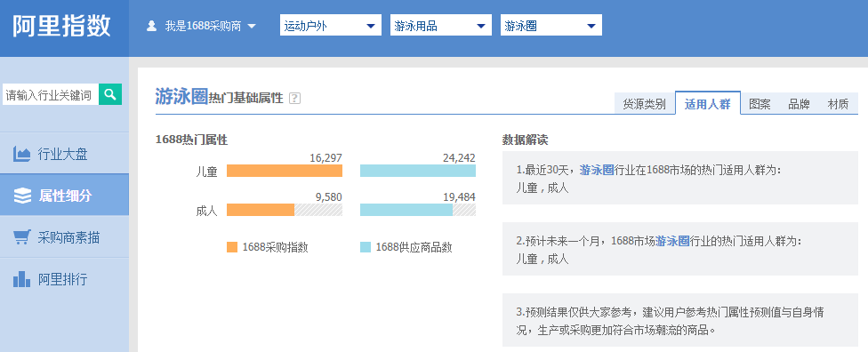Click the 数据解读 heading
This screenshot has height=352, width=868.
coord(525,140)
